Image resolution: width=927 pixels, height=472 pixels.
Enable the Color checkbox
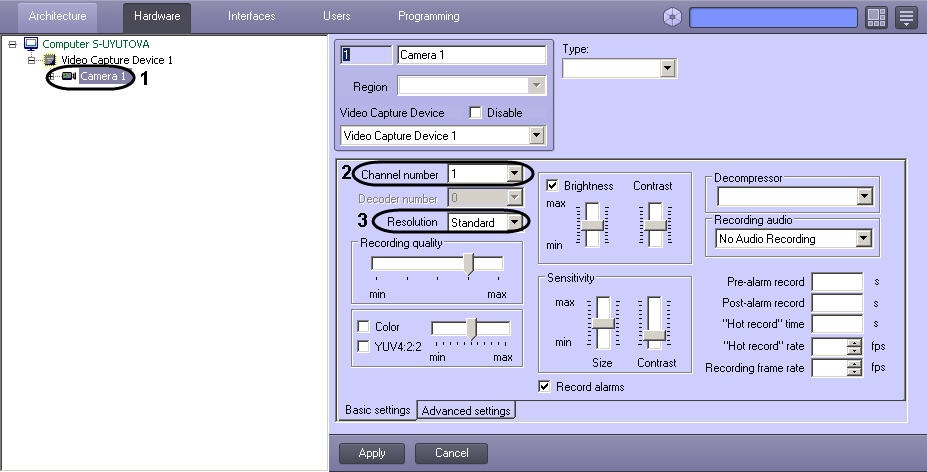pos(363,327)
